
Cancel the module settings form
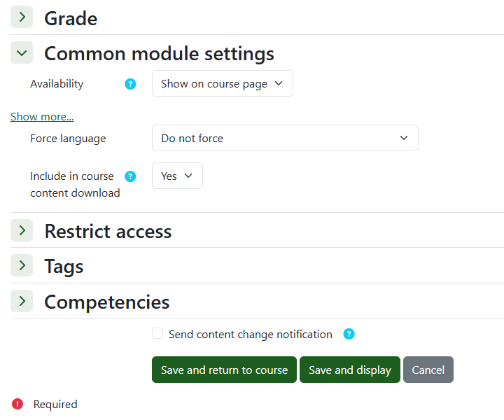point(428,370)
